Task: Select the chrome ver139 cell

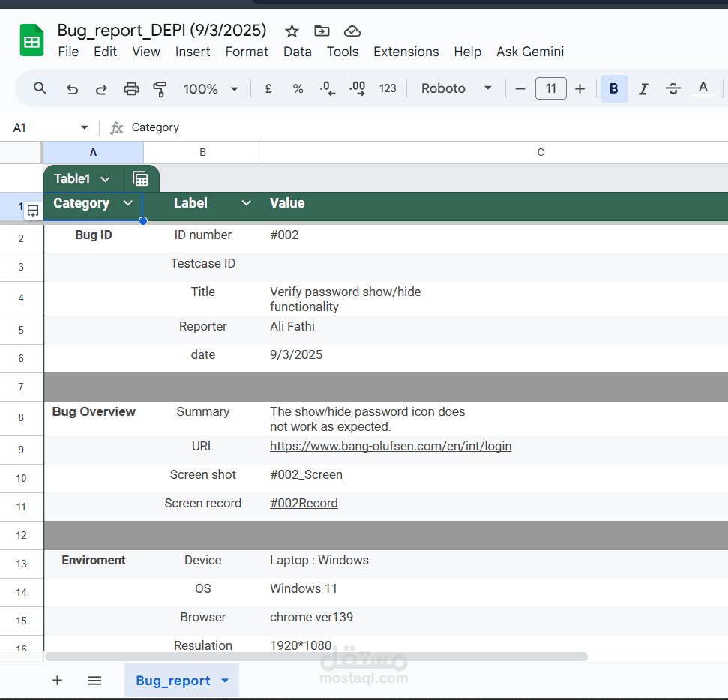Action: 495,621
